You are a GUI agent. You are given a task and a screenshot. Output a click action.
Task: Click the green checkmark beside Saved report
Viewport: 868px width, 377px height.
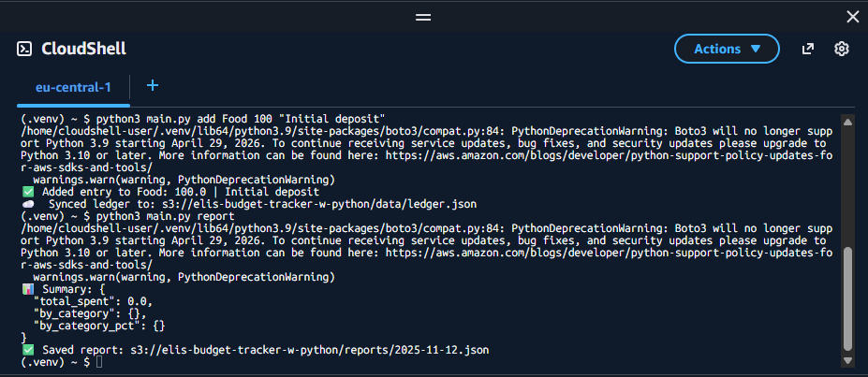point(27,349)
